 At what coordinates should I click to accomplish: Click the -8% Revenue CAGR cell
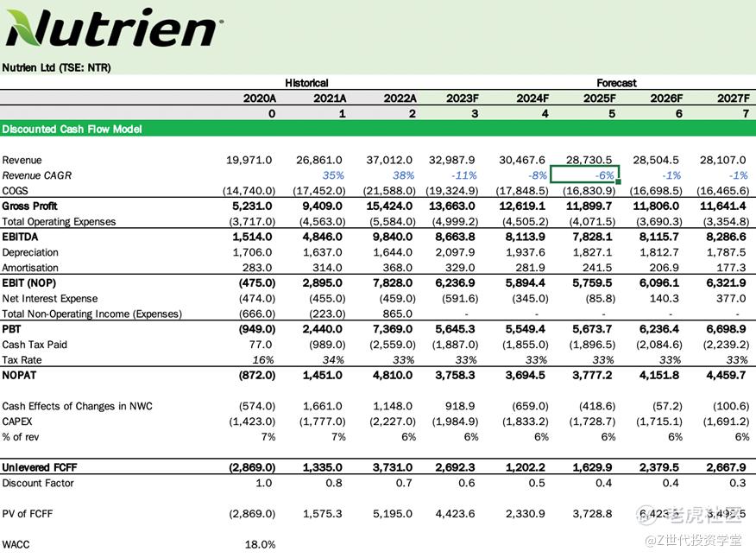click(x=537, y=175)
